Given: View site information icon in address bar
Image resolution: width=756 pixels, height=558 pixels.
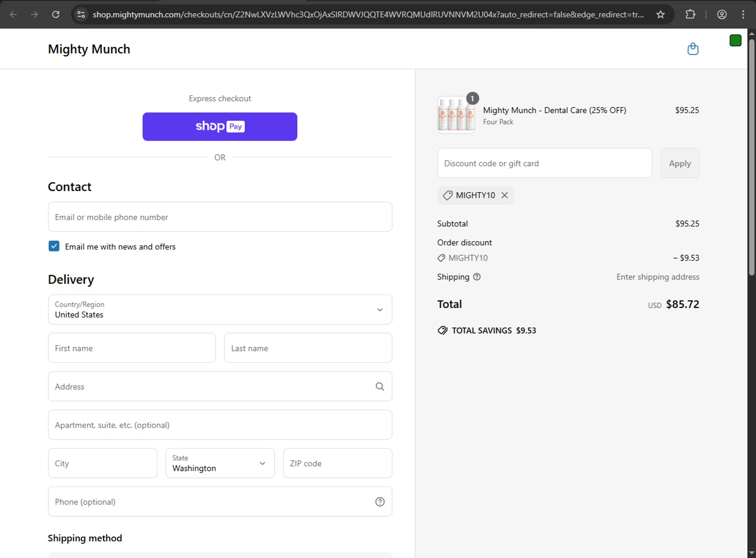Looking at the screenshot, I should click(x=81, y=15).
